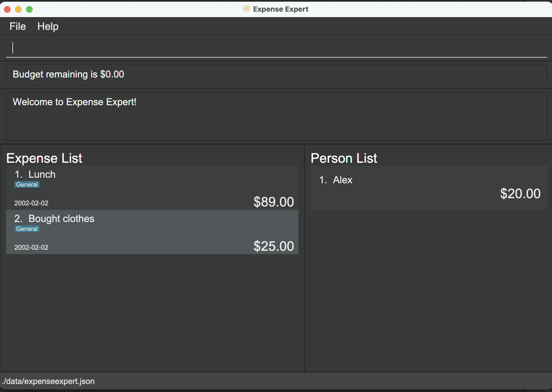Screen dimensions: 552x392
Task: Click the Budget remaining display box
Action: click(276, 74)
